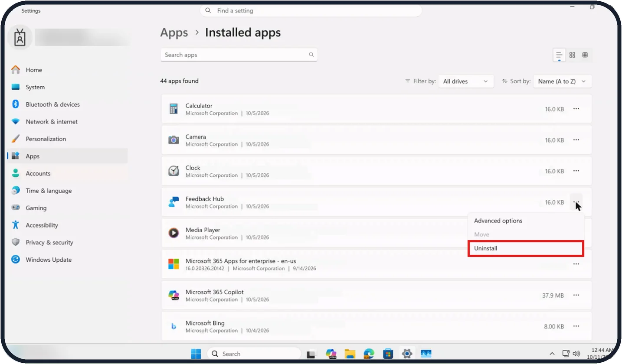Open more options for Clock

[x=576, y=171]
